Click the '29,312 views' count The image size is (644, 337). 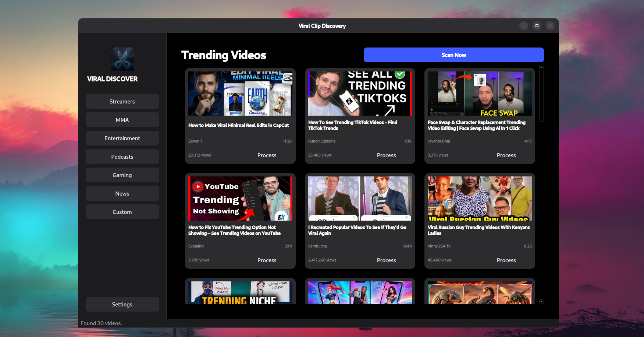point(199,155)
